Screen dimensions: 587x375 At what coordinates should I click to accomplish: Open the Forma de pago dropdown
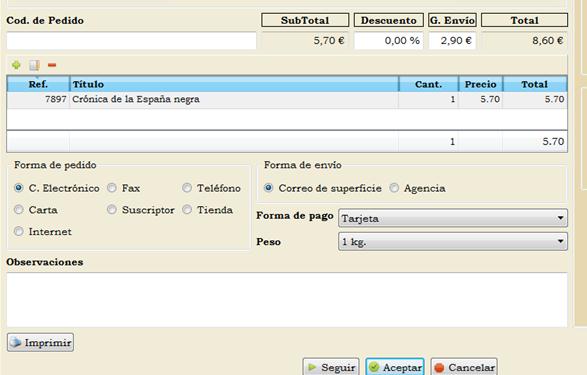453,218
